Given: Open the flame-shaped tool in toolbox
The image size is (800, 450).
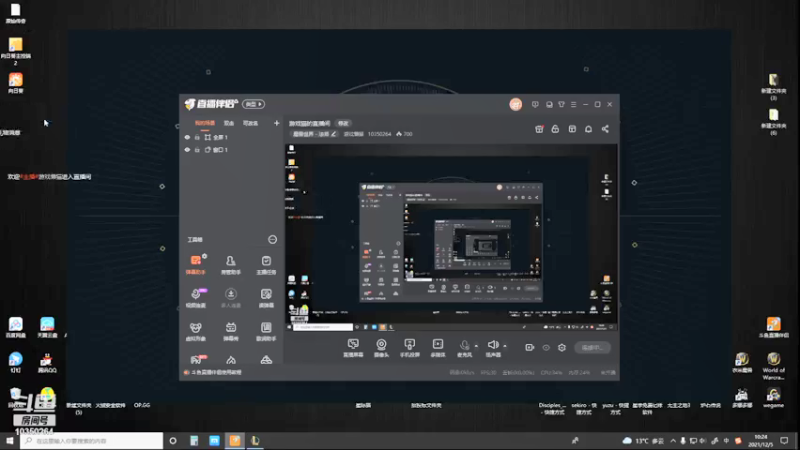Looking at the screenshot, I should point(231,360).
